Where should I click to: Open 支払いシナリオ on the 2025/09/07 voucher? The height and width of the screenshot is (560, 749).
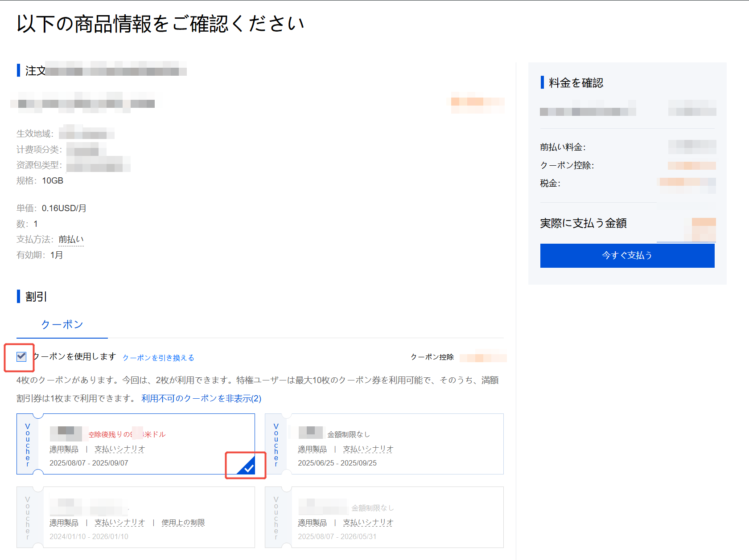point(119,449)
